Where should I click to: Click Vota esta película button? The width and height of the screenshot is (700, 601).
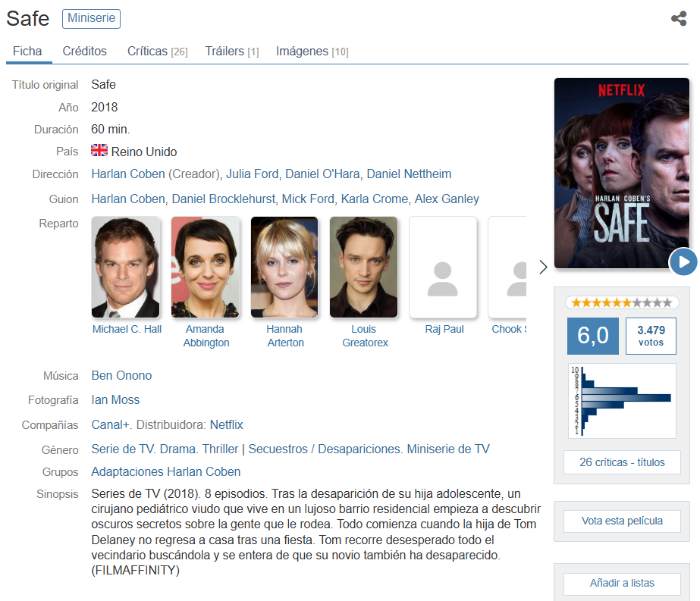point(622,521)
